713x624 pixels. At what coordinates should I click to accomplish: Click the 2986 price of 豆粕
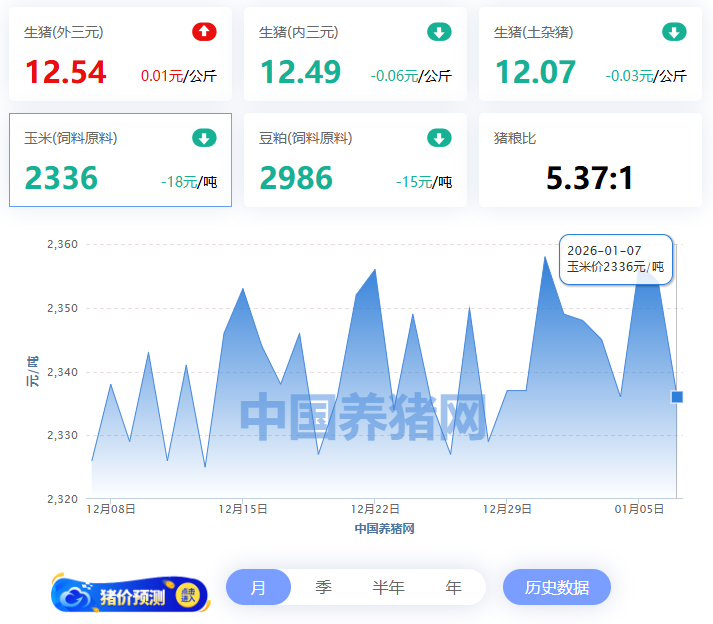296,179
